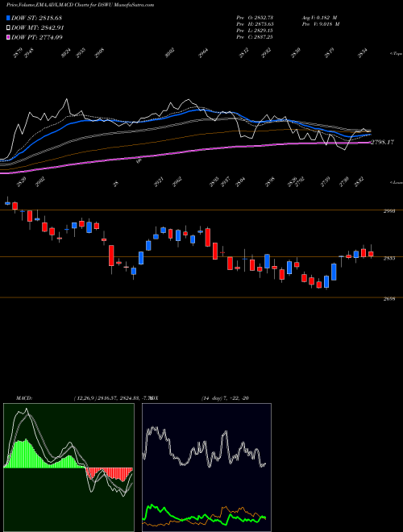Viewport: 403px width, 532px height.
Task: Click the 'MACD:' panel heading
Action: 23,398
